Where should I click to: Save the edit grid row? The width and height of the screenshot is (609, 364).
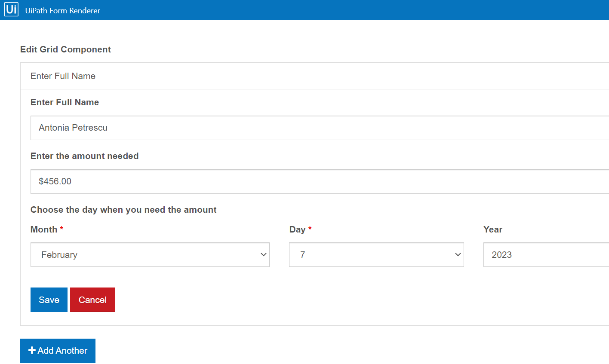(x=49, y=300)
